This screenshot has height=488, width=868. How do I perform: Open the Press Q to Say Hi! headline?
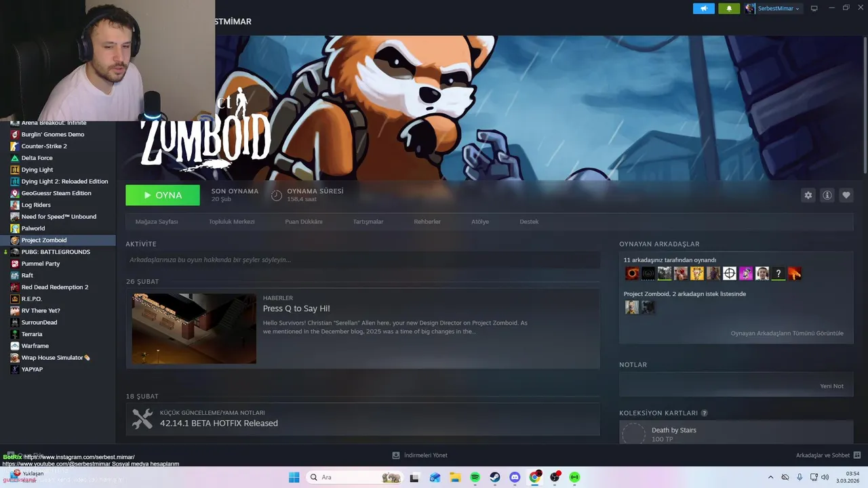(x=296, y=308)
